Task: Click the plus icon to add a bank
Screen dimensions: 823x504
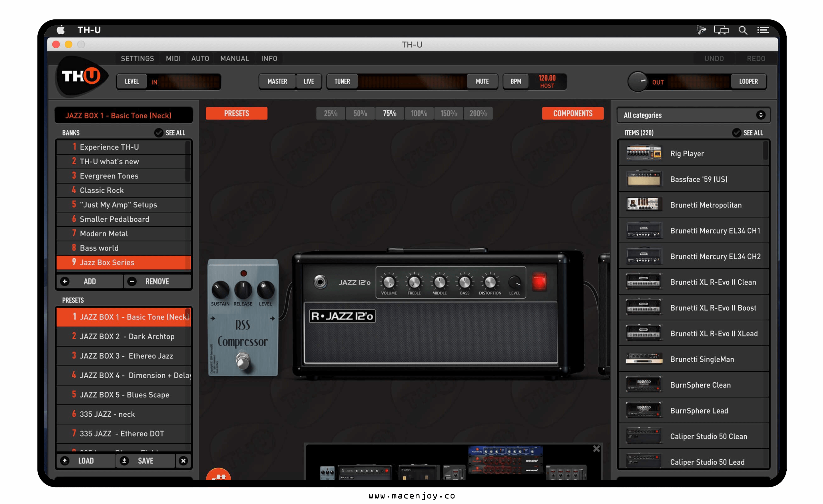Action: tap(65, 281)
